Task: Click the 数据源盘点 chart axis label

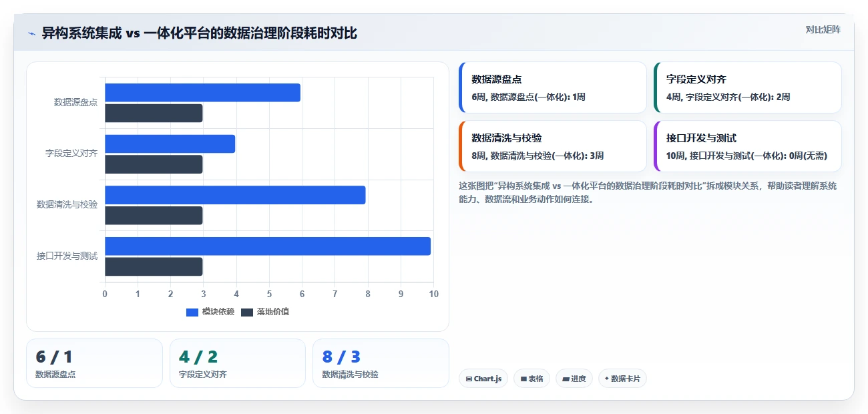Action: pyautogui.click(x=75, y=102)
